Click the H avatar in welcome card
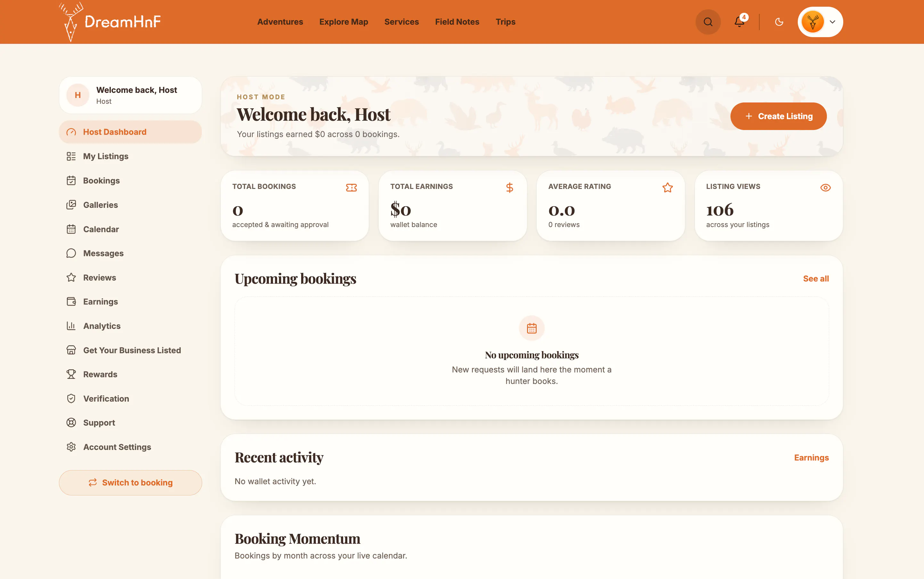Viewport: 924px width, 579px height. tap(78, 95)
